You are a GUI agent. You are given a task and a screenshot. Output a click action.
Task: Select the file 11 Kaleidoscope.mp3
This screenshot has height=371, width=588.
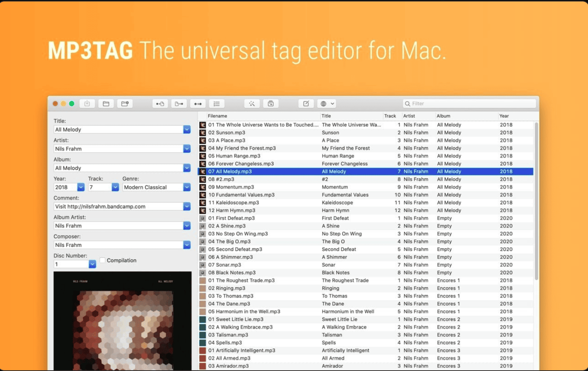(x=365, y=203)
